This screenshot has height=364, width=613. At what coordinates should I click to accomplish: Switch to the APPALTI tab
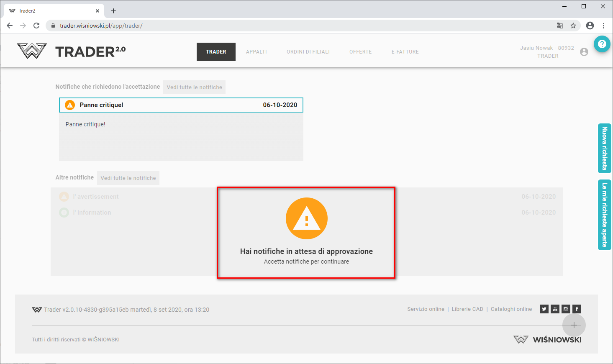point(256,52)
